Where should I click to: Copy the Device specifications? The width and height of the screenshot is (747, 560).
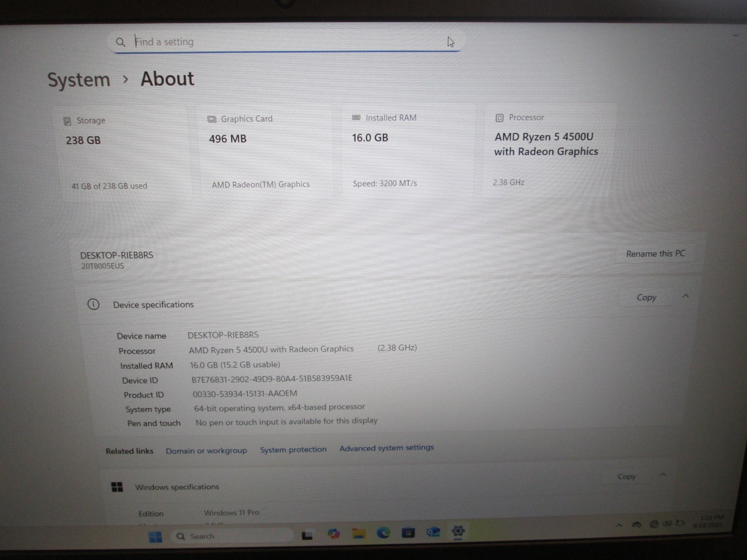pos(647,297)
